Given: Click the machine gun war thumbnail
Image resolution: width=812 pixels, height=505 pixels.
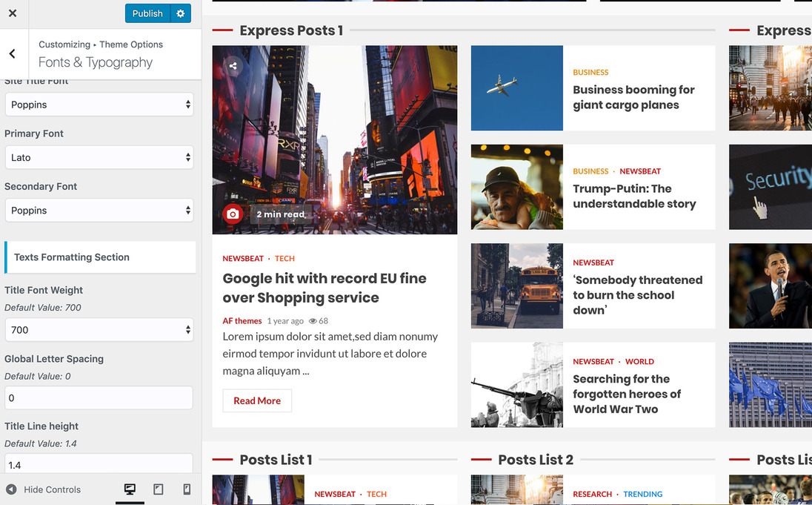Looking at the screenshot, I should [517, 385].
